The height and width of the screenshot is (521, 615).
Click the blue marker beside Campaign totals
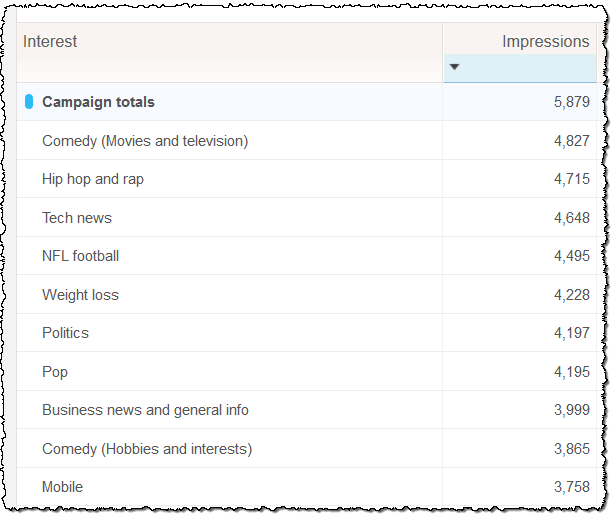point(29,102)
